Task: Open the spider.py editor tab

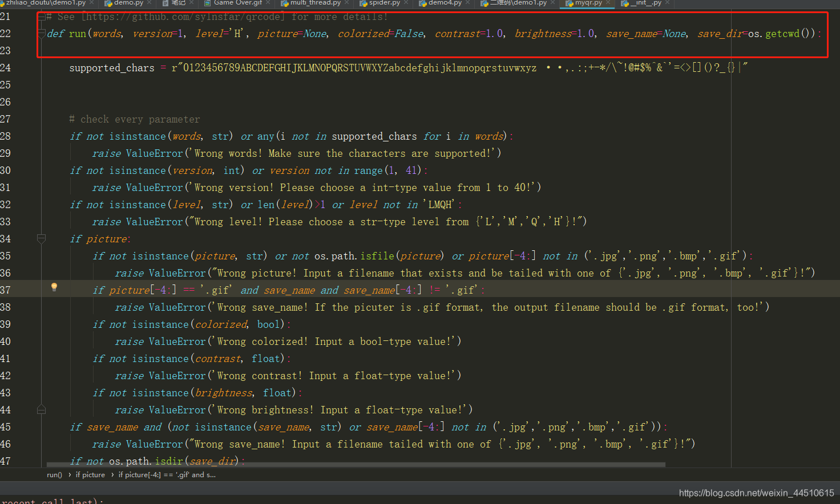Action: tap(384, 3)
